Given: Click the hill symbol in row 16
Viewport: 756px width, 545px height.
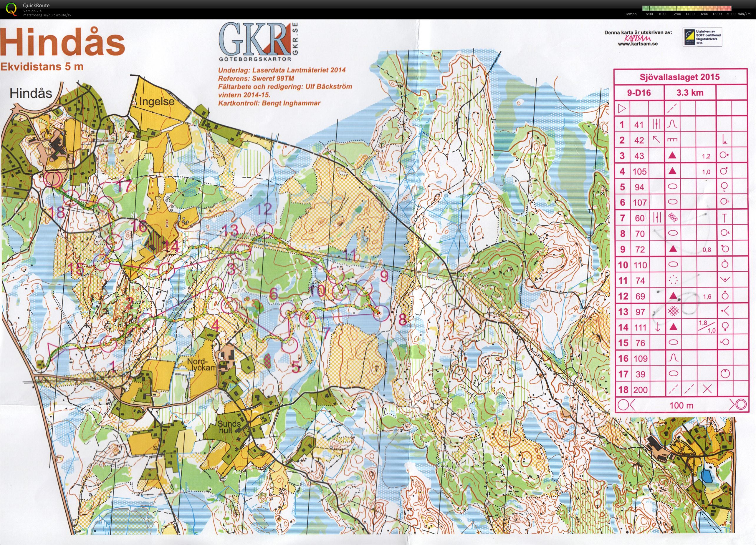Looking at the screenshot, I should [x=673, y=358].
